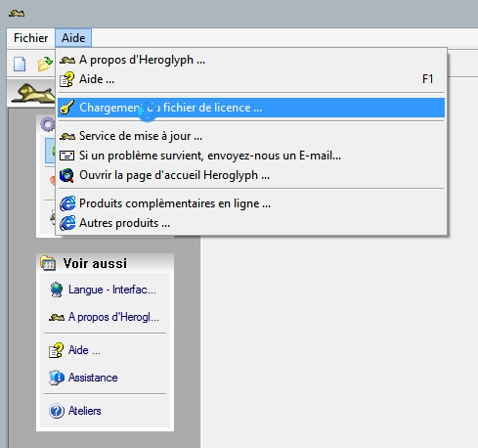
Task: Click the blue question mark Ateliers icon
Action: pyautogui.click(x=57, y=411)
